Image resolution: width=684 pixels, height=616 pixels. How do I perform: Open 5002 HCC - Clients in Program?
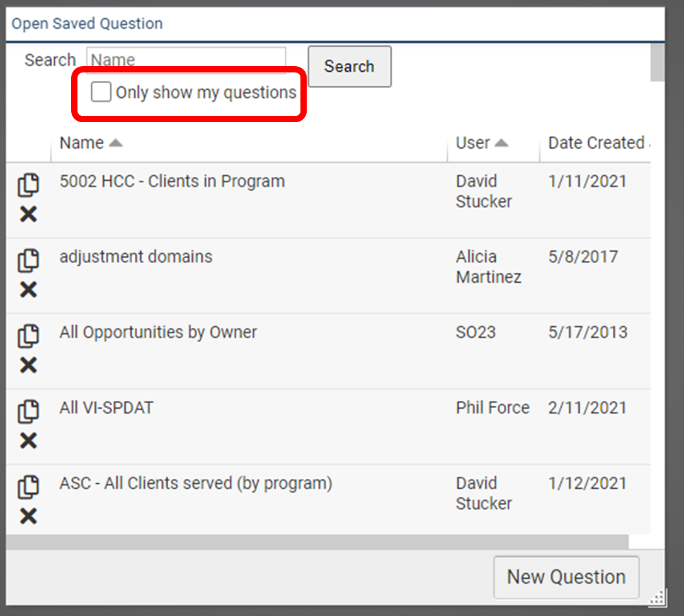tap(172, 181)
